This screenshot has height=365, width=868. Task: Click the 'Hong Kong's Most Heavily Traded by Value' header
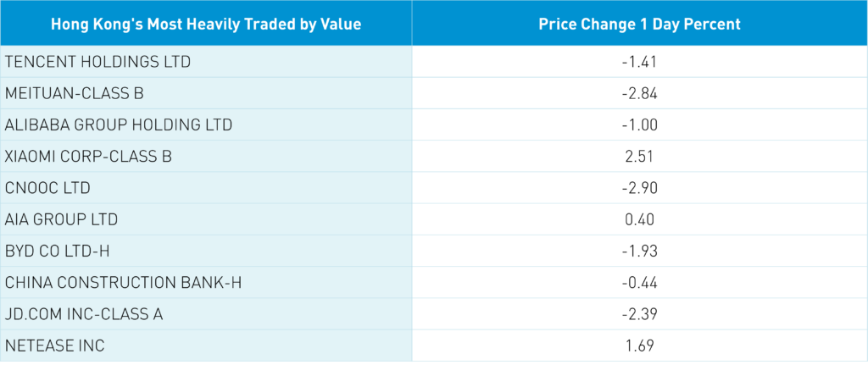[206, 24]
